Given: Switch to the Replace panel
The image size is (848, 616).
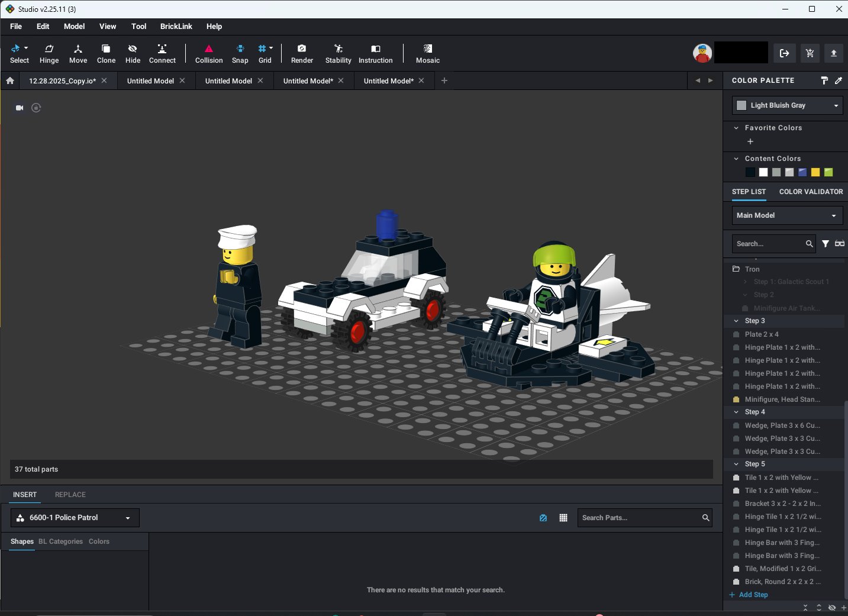Looking at the screenshot, I should 70,495.
